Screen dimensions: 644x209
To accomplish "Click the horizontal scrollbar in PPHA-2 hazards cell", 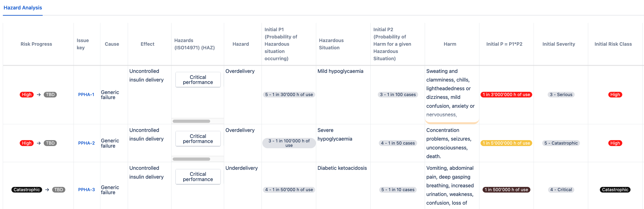I will (191, 159).
